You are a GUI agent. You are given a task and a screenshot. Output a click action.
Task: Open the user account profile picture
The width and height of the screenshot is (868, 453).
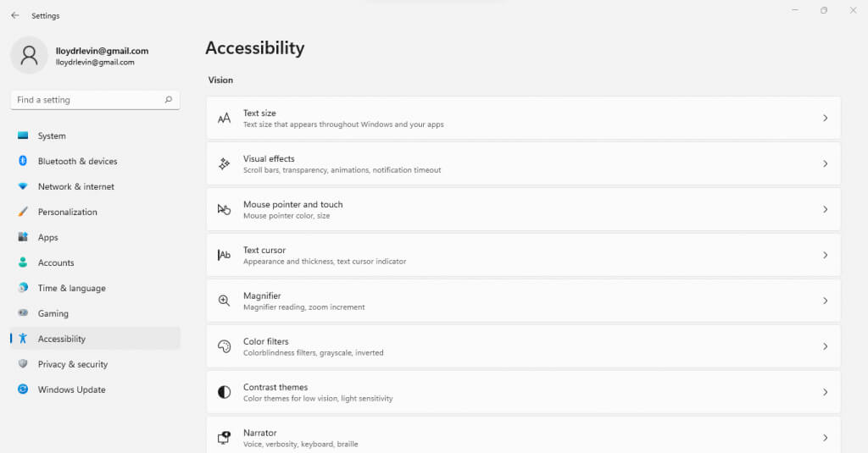pos(29,55)
